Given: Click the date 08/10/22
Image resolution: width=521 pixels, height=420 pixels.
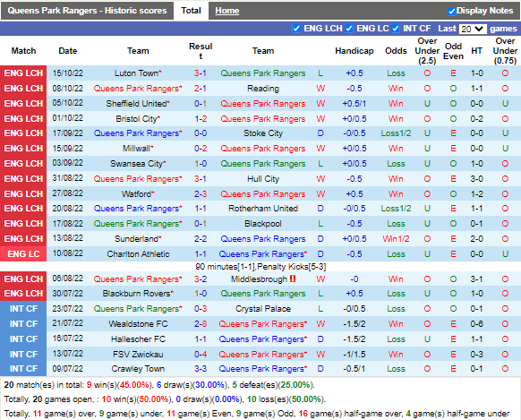Looking at the screenshot, I should [x=67, y=89].
